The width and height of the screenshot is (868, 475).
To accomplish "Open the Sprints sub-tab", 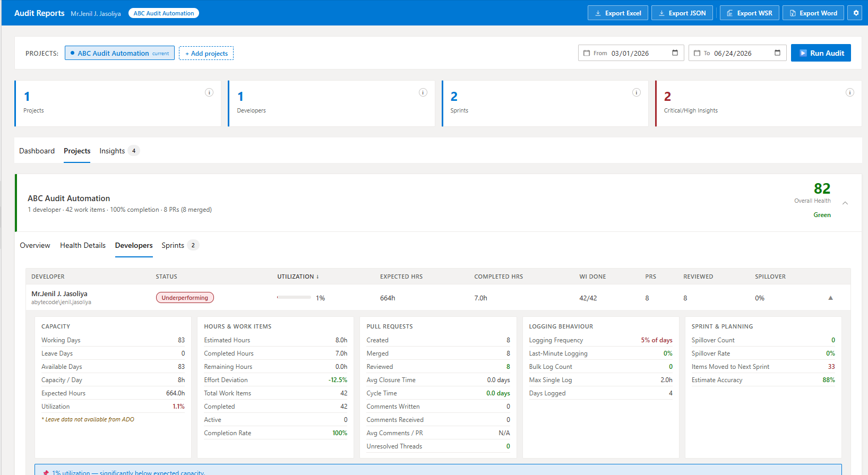I will pos(180,245).
